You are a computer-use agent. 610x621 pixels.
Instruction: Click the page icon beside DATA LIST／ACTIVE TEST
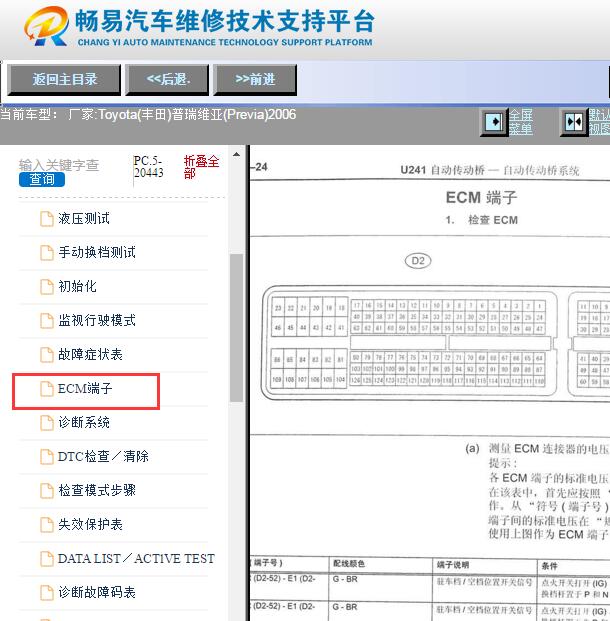47,559
